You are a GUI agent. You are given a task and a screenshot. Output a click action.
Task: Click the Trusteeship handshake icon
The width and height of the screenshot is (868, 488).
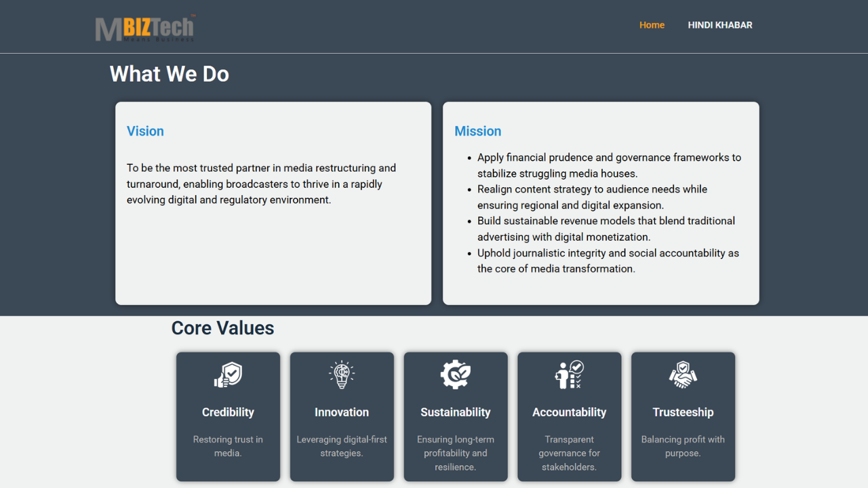click(x=683, y=375)
